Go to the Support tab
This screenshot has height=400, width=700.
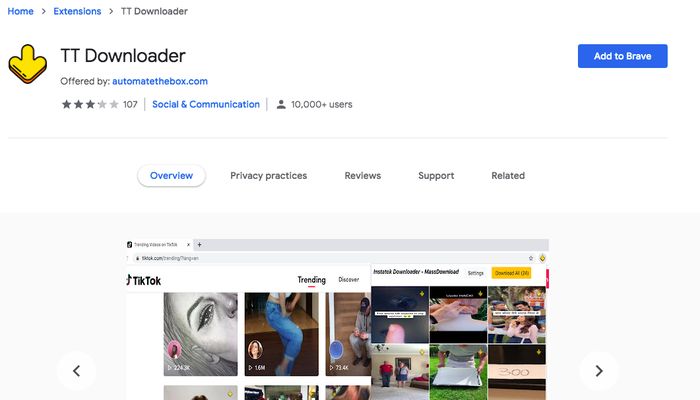[x=436, y=175]
